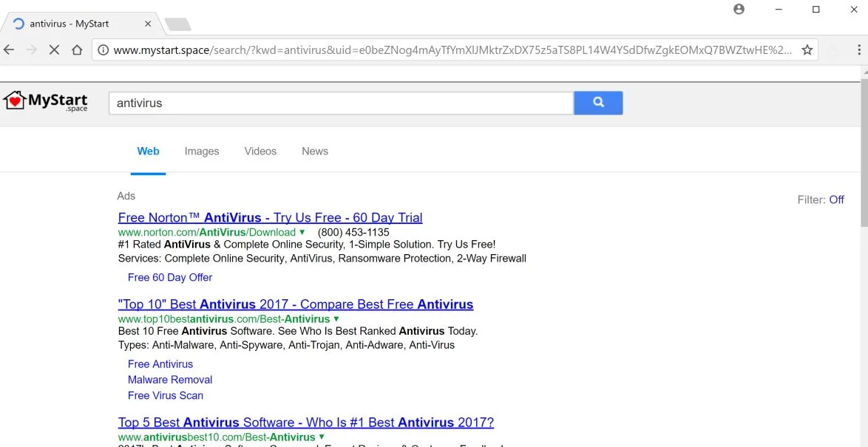This screenshot has height=447, width=868.
Task: Click the MyStart.space logo
Action: [x=45, y=101]
